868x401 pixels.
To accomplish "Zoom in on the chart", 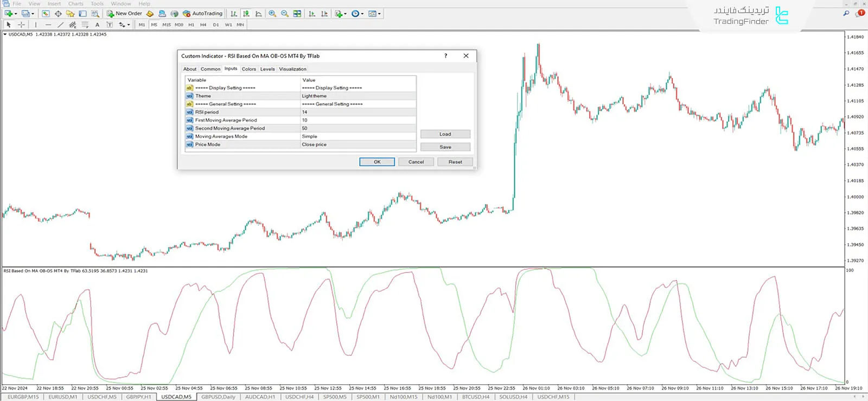I will (272, 14).
